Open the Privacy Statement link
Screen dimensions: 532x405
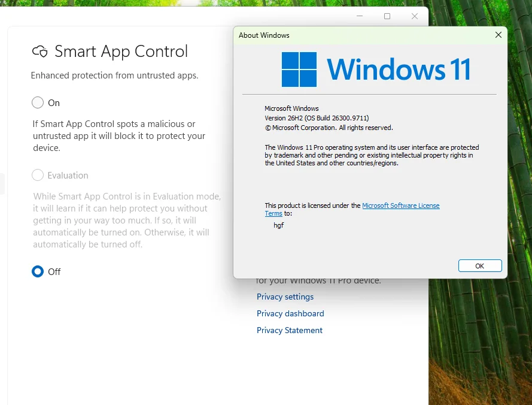tap(290, 330)
